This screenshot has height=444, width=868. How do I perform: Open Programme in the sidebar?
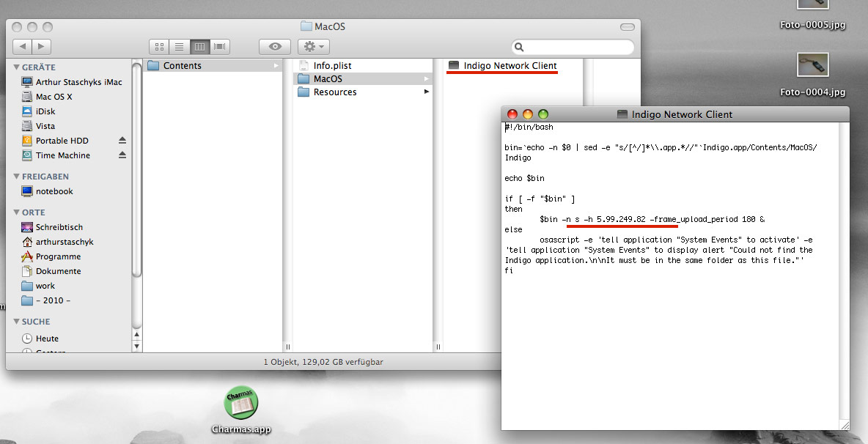point(51,256)
